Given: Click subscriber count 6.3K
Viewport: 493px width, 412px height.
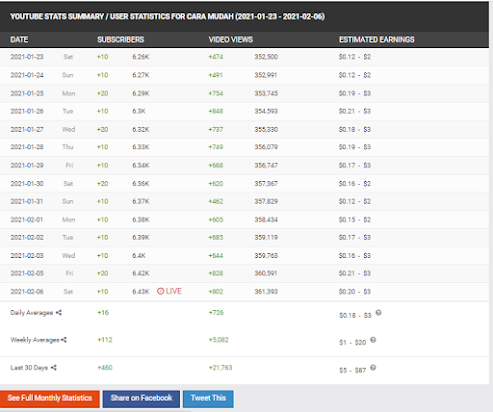Looking at the screenshot, I should pyautogui.click(x=139, y=111).
